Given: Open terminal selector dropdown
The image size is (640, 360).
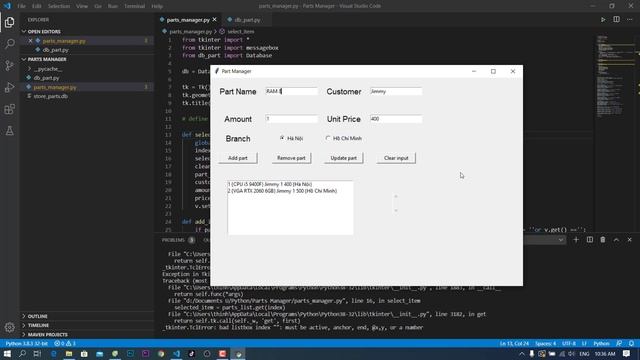Looking at the screenshot, I should tap(561, 240).
